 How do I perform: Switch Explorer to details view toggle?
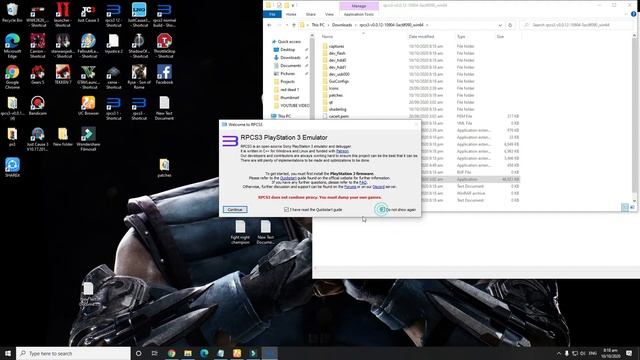point(625,207)
